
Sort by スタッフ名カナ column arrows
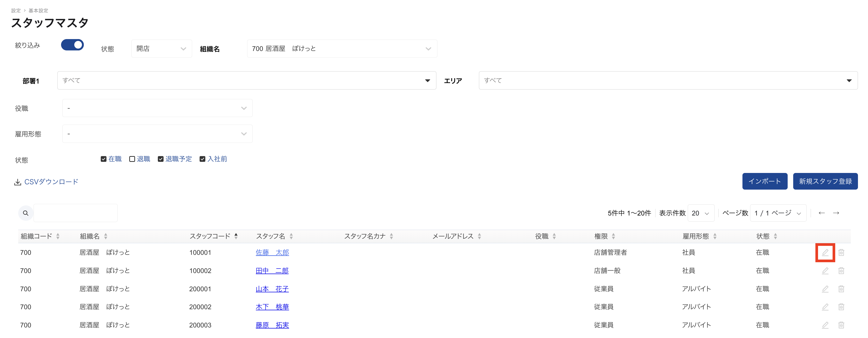click(x=391, y=236)
